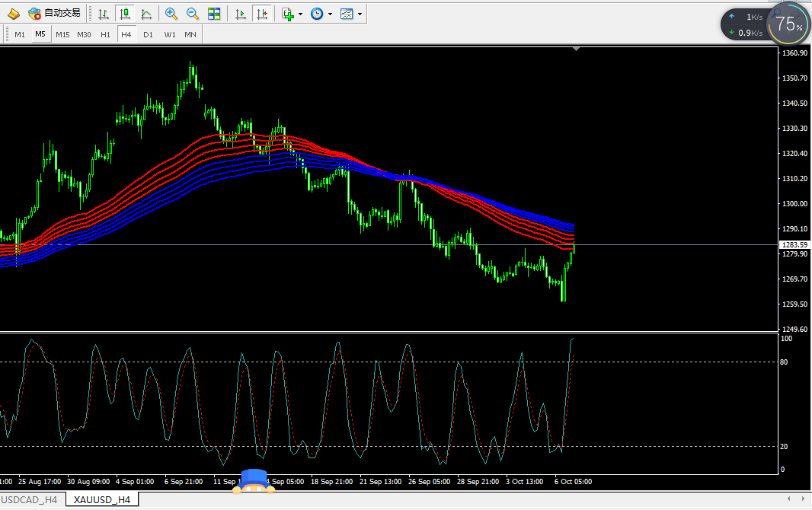Click the 6 Oct 05:00 time label

(574, 482)
